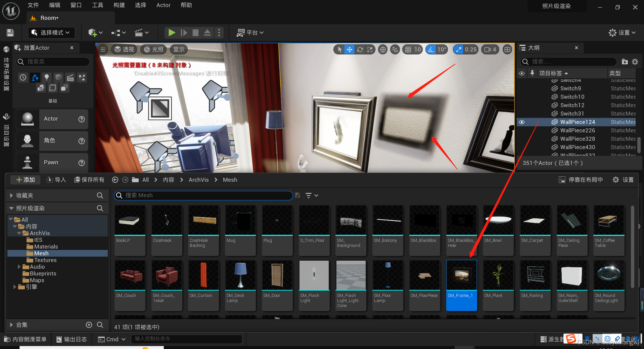Click the 保存所有 button
This screenshot has width=644, height=349.
(89, 180)
